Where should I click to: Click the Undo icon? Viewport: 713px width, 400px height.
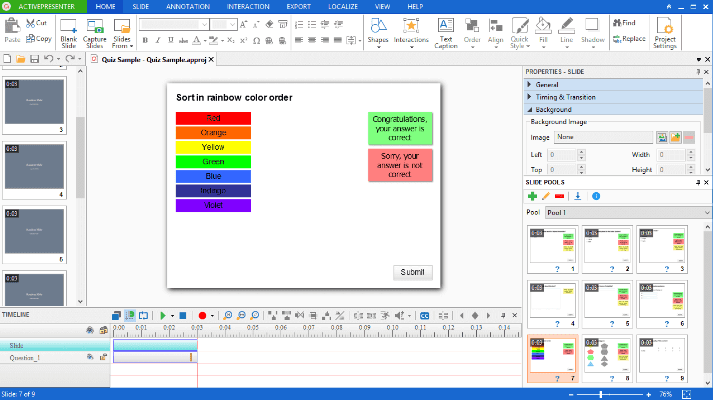[x=48, y=59]
